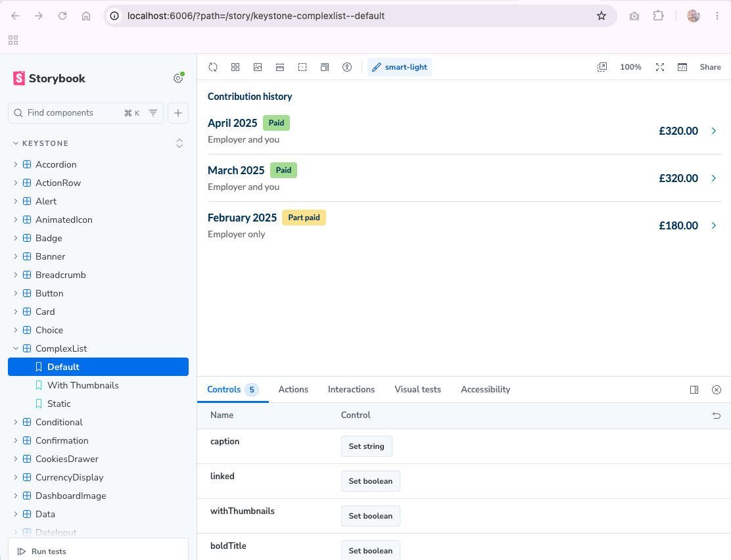
Task: Open the background image toolbar icon
Action: pyautogui.click(x=258, y=67)
